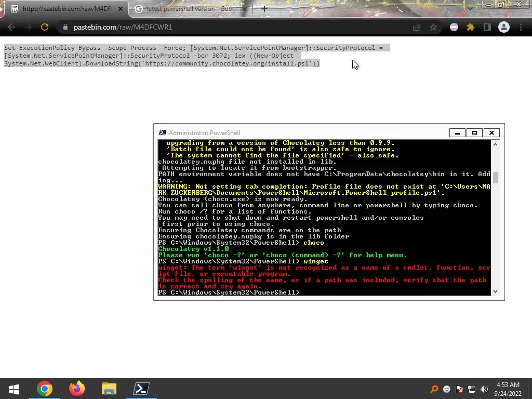This screenshot has width=532, height=399.
Task: Click the PowerShell scrollbar down arrow
Action: (495, 291)
